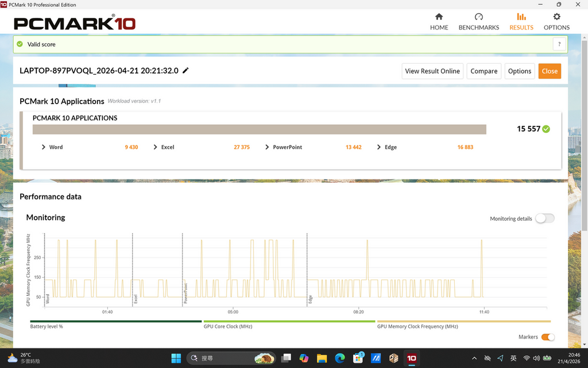The image size is (588, 368).
Task: Open the HOME tab
Action: (439, 22)
